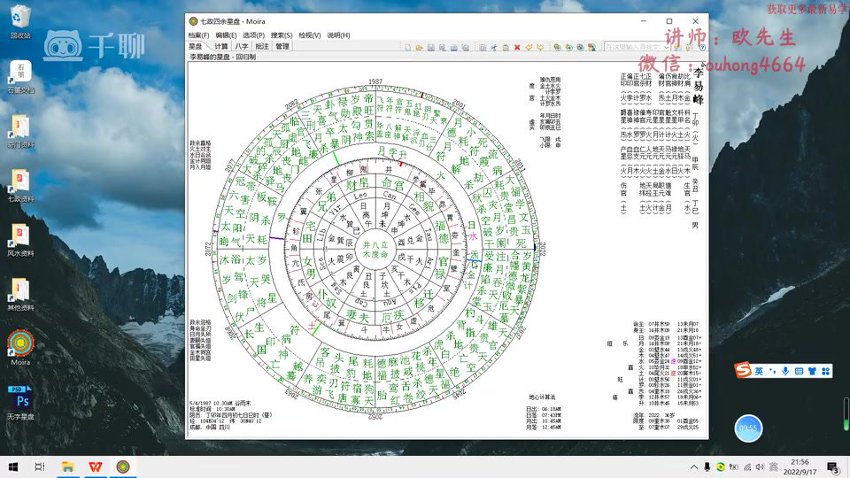
Task: Switch to the 管理 tab
Action: coord(282,47)
